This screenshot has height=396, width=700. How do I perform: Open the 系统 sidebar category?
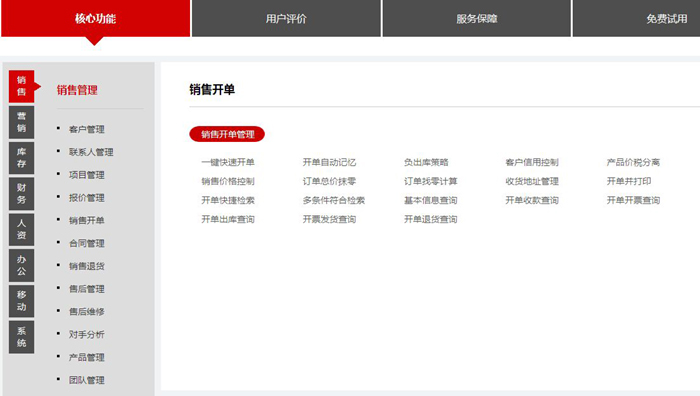[x=21, y=337]
